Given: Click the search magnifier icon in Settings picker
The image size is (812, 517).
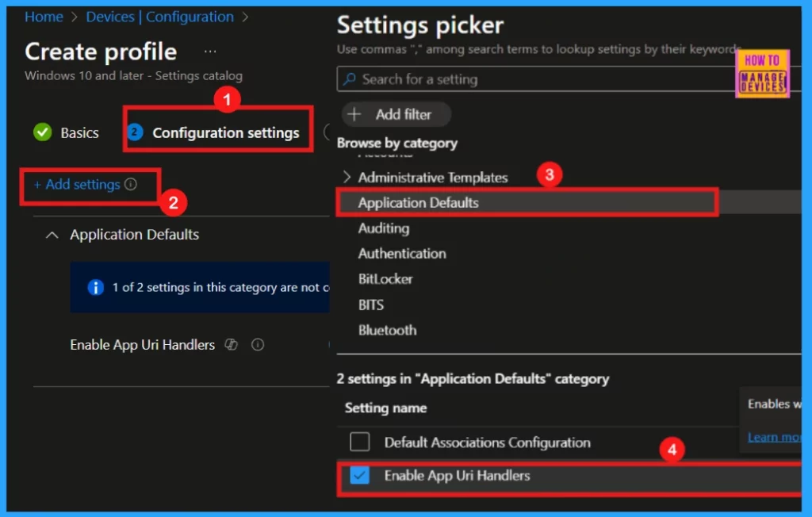Looking at the screenshot, I should (x=350, y=79).
